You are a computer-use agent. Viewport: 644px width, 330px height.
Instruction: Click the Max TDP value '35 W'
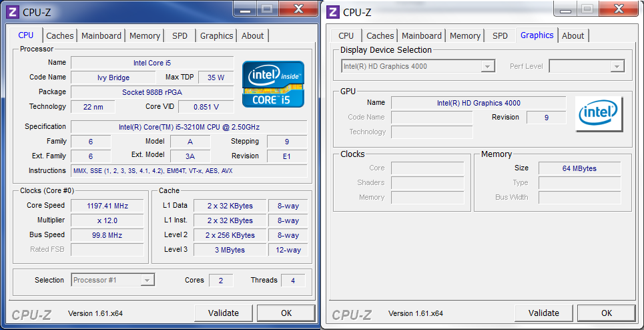pos(216,77)
